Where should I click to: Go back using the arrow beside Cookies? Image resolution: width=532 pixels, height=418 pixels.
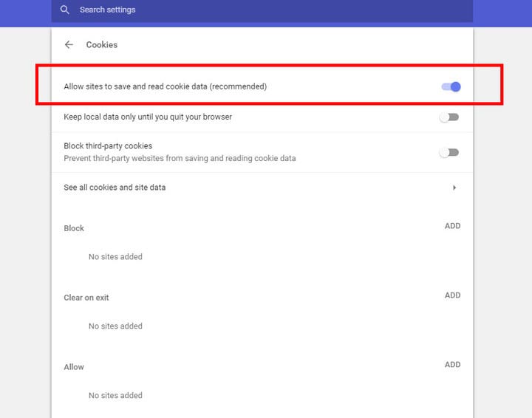click(x=69, y=44)
